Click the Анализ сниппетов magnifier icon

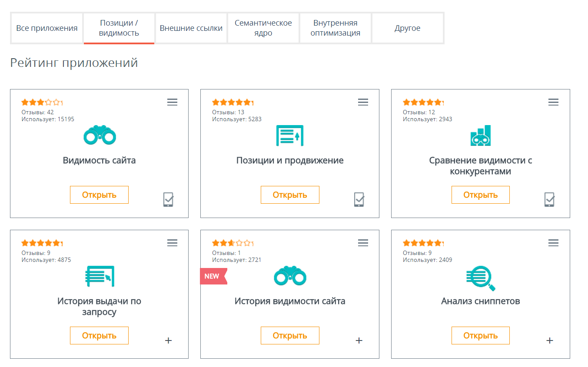(x=481, y=278)
